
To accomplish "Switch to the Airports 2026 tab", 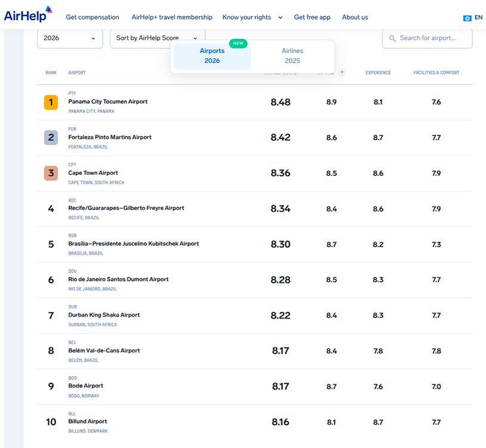I will click(212, 56).
